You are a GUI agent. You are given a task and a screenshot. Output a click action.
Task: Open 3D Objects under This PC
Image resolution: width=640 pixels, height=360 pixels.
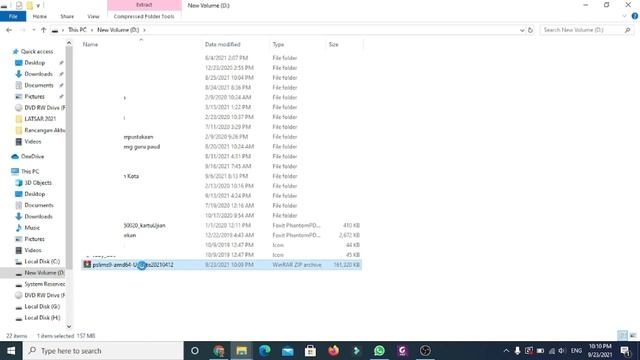[x=38, y=182]
